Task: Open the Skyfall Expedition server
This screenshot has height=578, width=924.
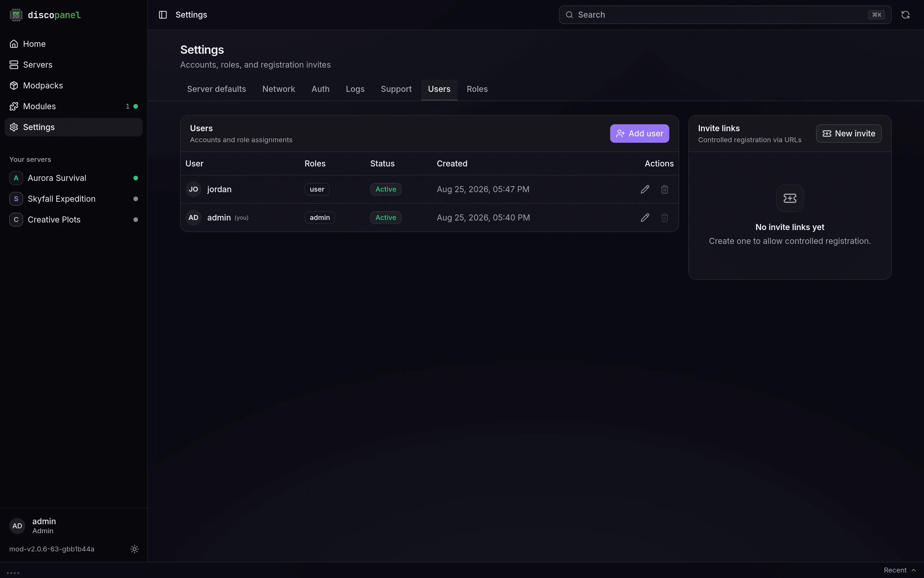Action: click(x=73, y=199)
